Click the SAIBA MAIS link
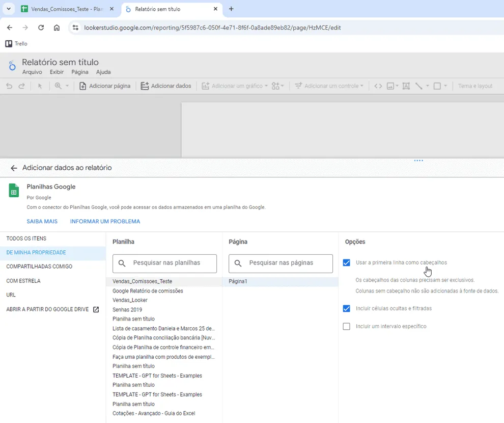This screenshot has width=504, height=423. click(x=42, y=221)
